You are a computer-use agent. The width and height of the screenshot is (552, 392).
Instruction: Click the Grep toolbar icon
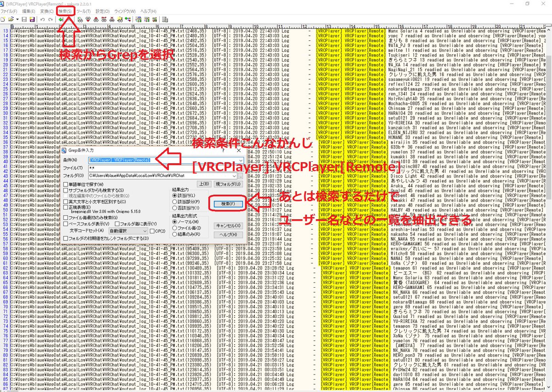point(120,19)
